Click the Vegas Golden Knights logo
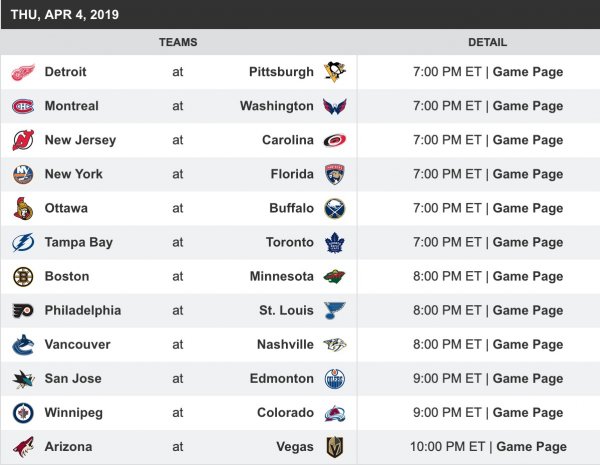 pyautogui.click(x=334, y=446)
